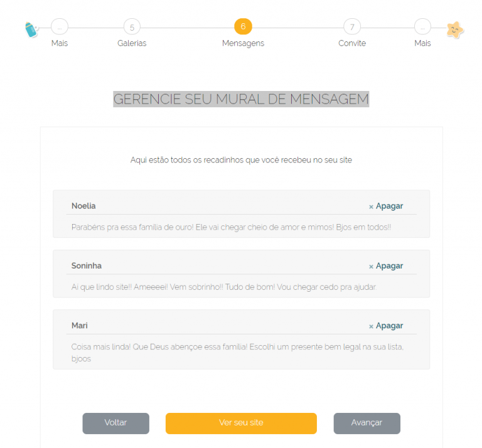Click the smiling star icon

pos(455,30)
